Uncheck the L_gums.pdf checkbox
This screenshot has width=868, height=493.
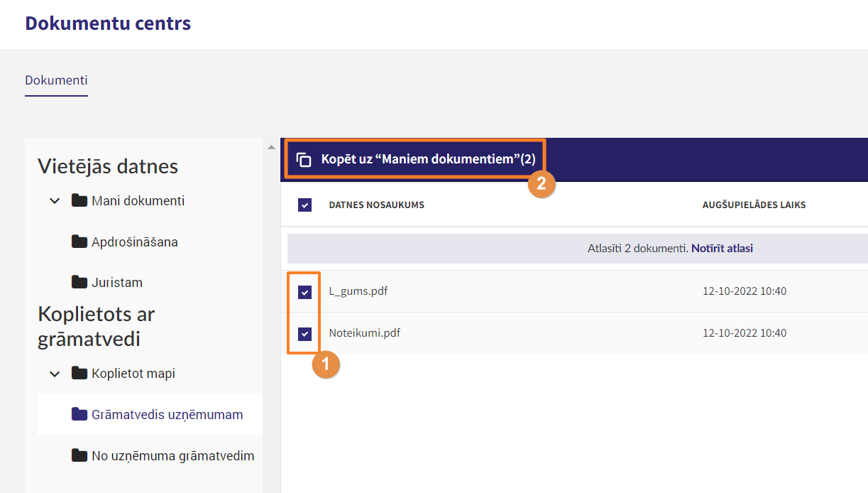click(x=305, y=292)
